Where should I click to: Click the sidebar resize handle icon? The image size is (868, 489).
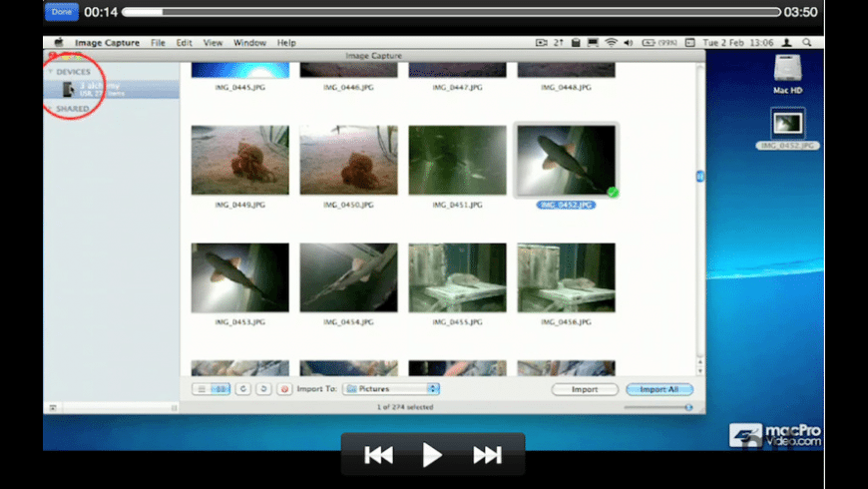(174, 407)
